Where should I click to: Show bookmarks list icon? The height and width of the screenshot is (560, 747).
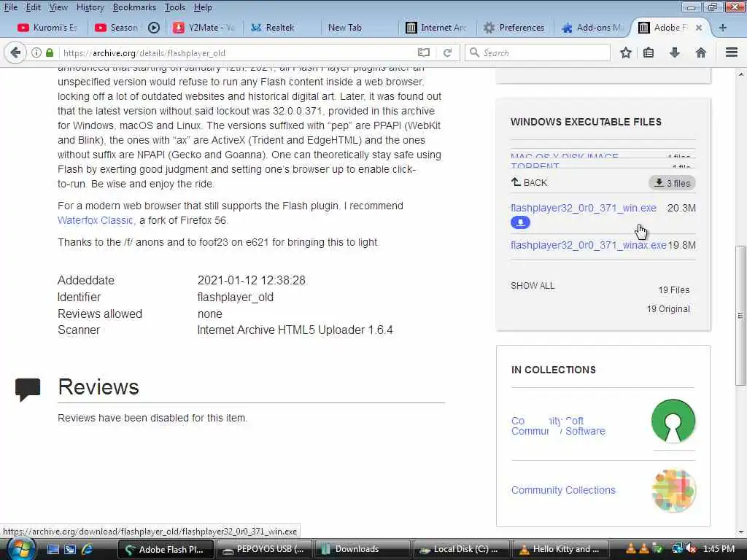[649, 52]
